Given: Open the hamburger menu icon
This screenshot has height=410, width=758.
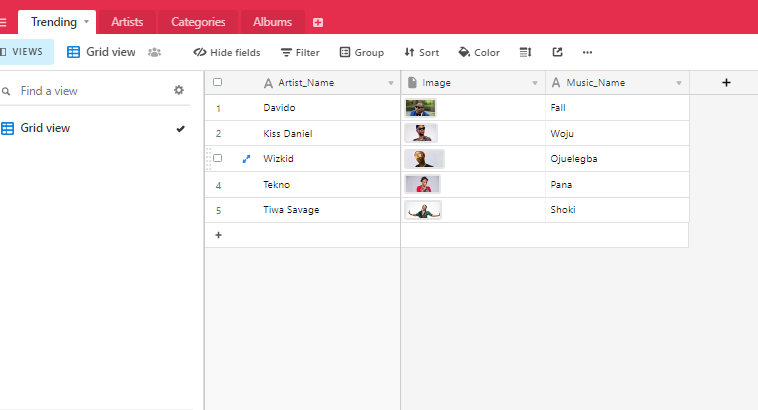Looking at the screenshot, I should coord(4,22).
